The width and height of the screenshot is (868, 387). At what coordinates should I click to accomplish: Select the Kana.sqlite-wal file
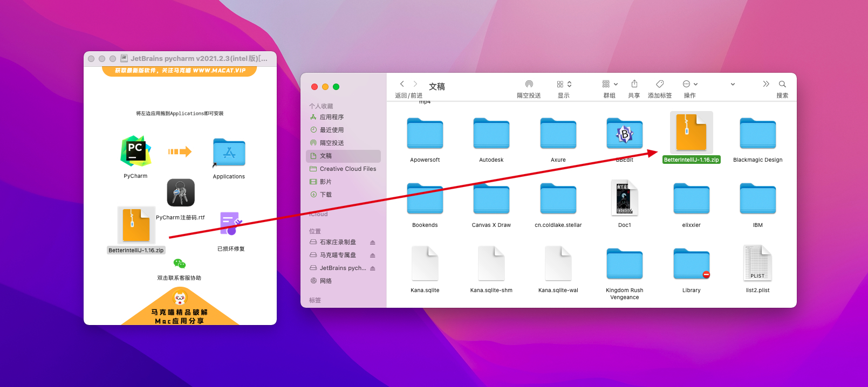(558, 263)
